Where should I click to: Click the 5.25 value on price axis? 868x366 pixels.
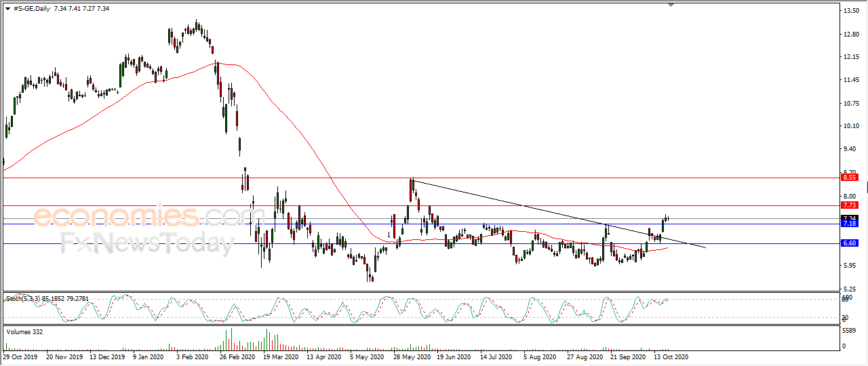(x=850, y=289)
